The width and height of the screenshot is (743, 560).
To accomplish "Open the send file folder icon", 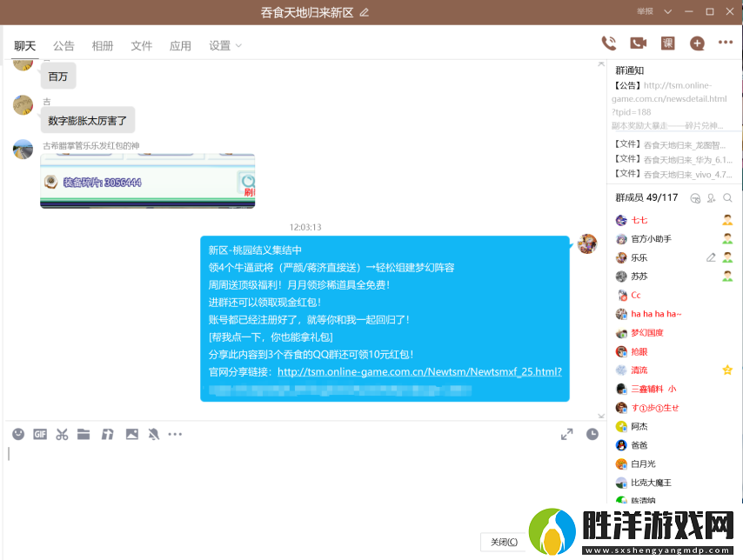I will [84, 434].
